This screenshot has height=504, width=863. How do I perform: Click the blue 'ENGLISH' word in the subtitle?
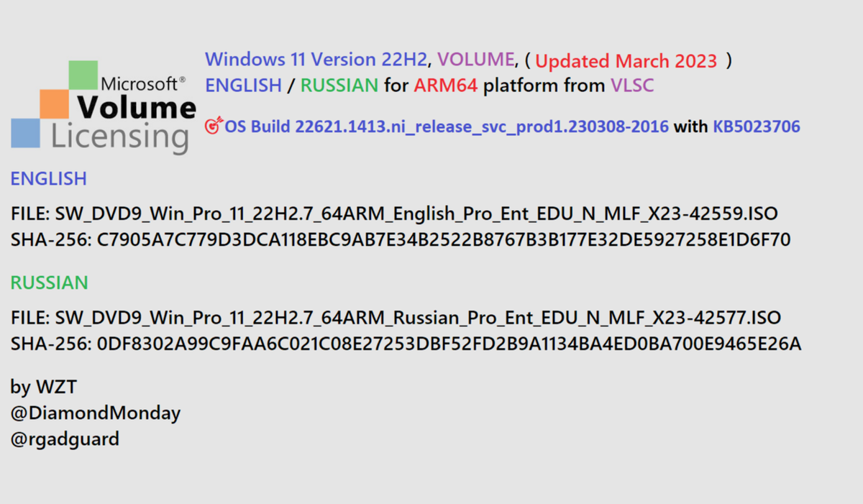click(243, 86)
